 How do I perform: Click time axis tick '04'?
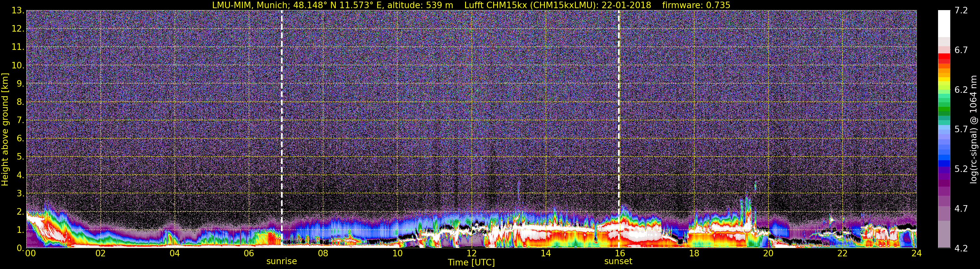[x=175, y=254]
